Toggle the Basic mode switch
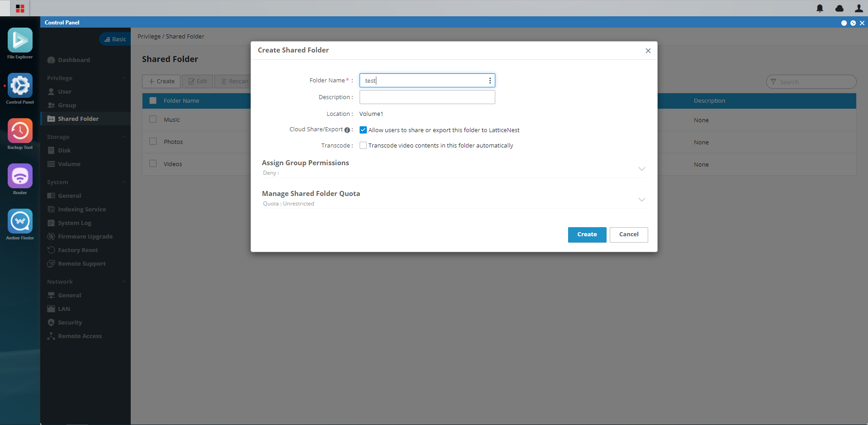The image size is (868, 425). 115,39
